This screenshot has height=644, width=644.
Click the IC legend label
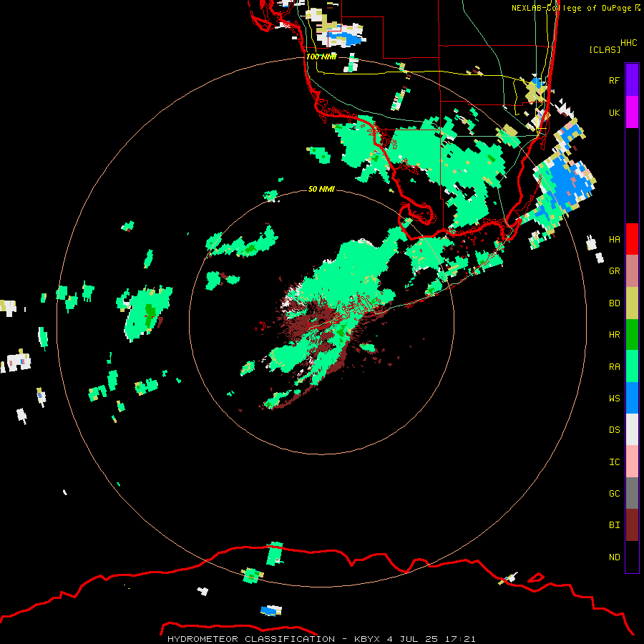coord(614,462)
